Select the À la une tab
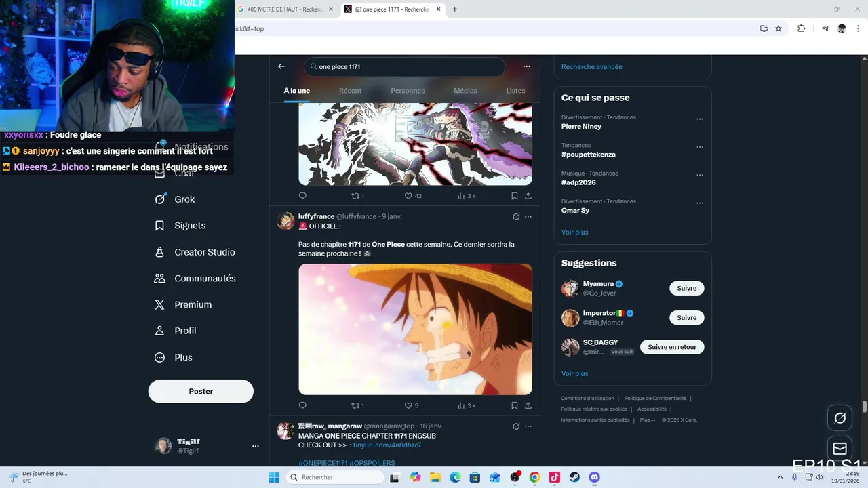This screenshot has width=868, height=488. [x=297, y=91]
